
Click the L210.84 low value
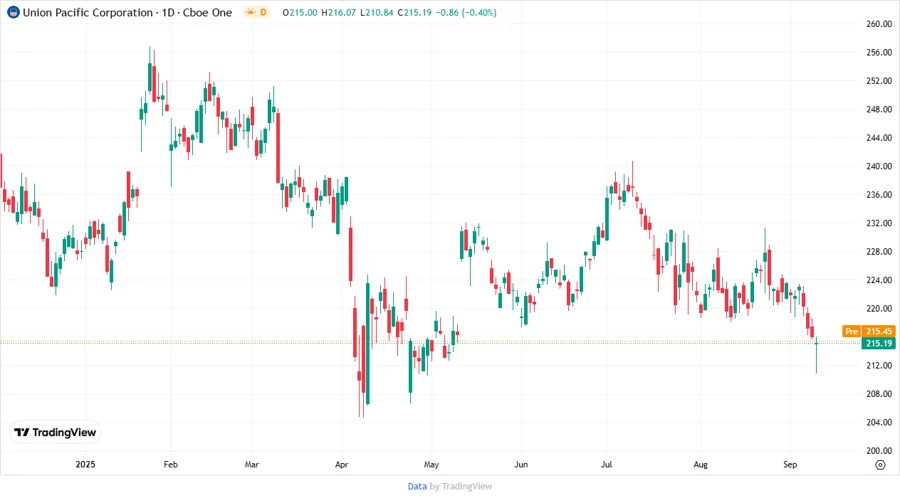(377, 13)
